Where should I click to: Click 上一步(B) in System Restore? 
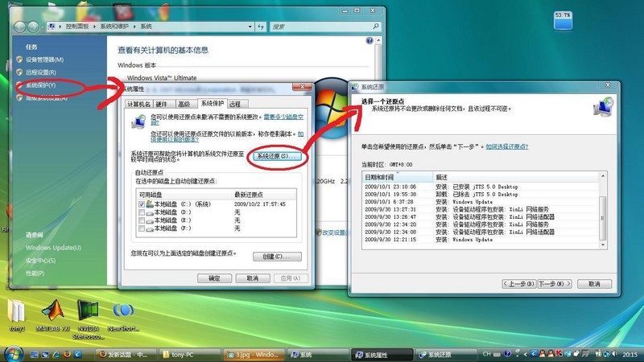coord(519,284)
